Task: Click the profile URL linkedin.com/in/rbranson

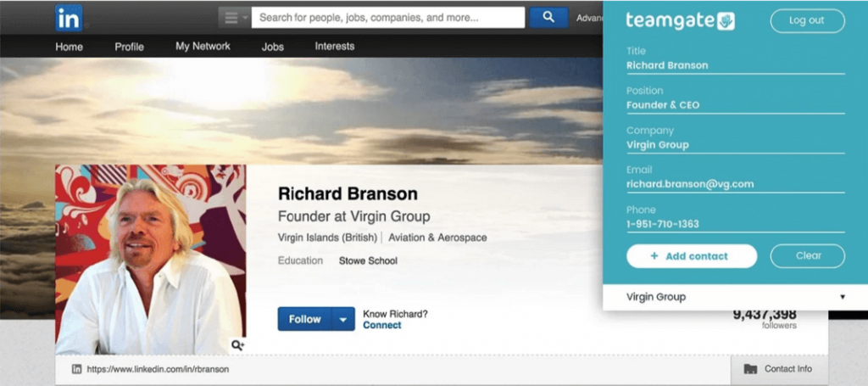Action: tap(158, 369)
